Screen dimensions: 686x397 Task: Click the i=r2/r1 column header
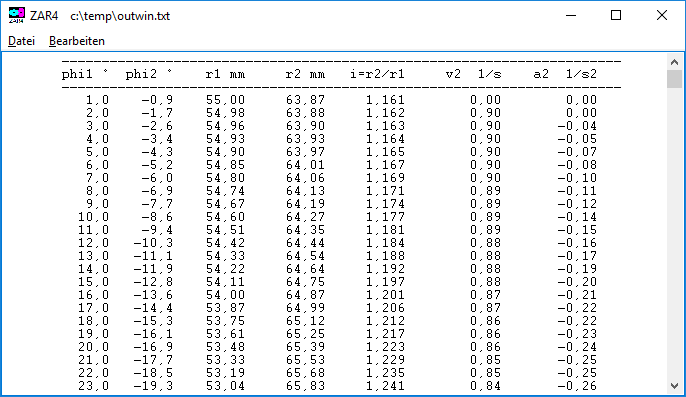point(377,74)
